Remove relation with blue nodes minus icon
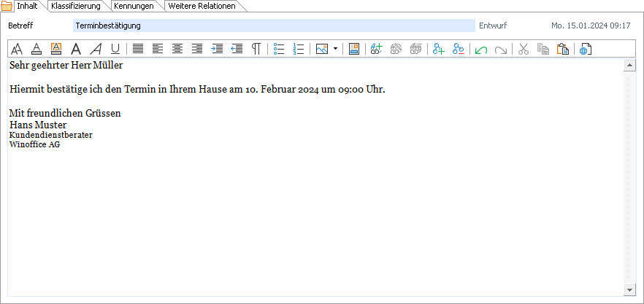644x304 pixels. click(x=459, y=50)
